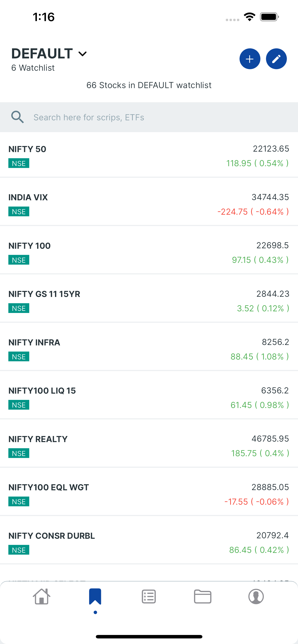Open NIFTY 50 index row

(149, 155)
